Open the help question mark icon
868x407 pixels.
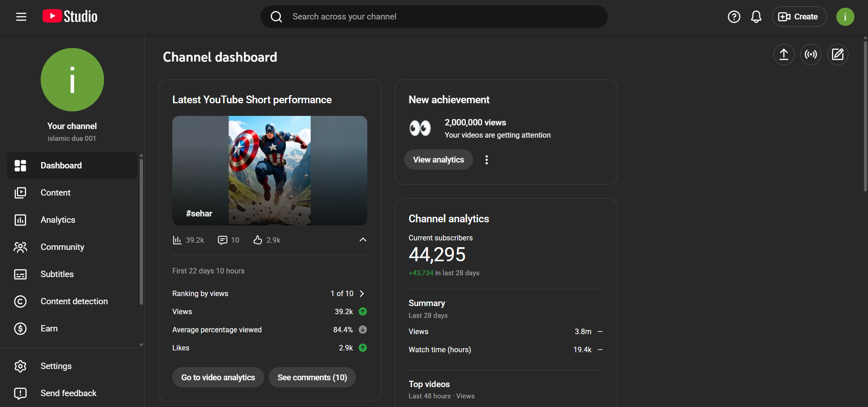(x=734, y=17)
